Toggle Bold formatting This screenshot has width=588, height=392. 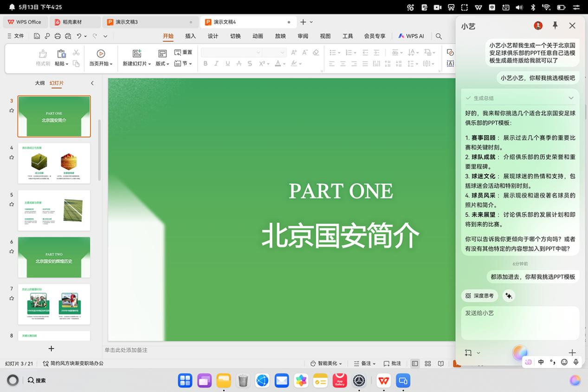coord(206,64)
